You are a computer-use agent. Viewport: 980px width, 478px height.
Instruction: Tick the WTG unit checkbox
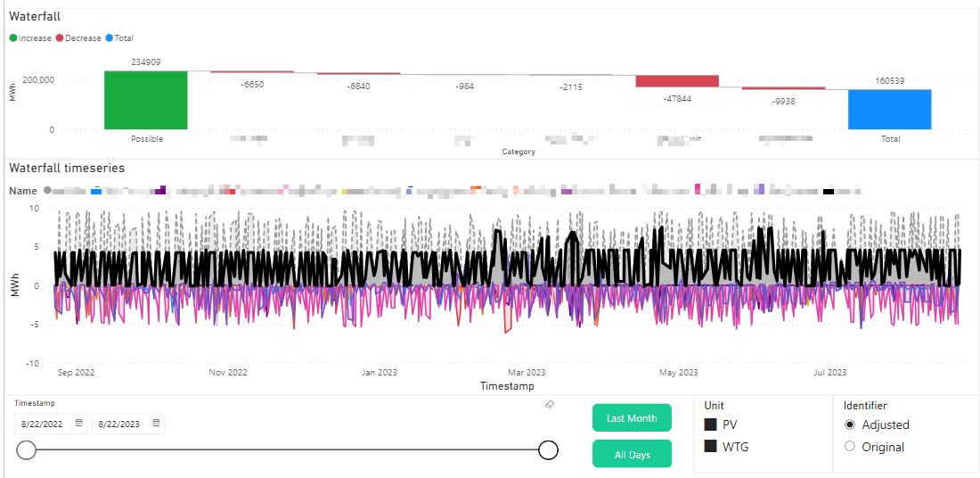click(x=711, y=447)
